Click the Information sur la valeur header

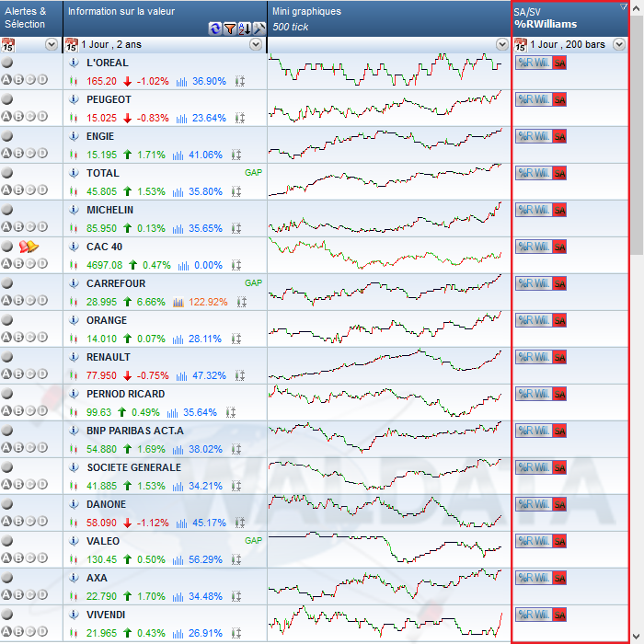165,18
